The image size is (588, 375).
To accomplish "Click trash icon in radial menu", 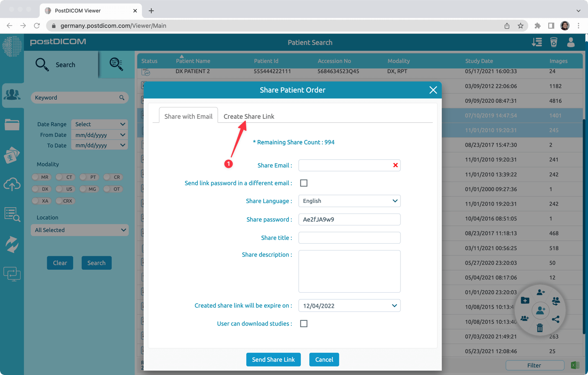I will [540, 328].
